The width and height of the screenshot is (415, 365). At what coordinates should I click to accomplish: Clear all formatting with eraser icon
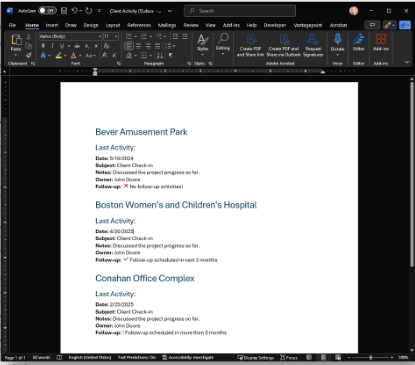[x=107, y=46]
